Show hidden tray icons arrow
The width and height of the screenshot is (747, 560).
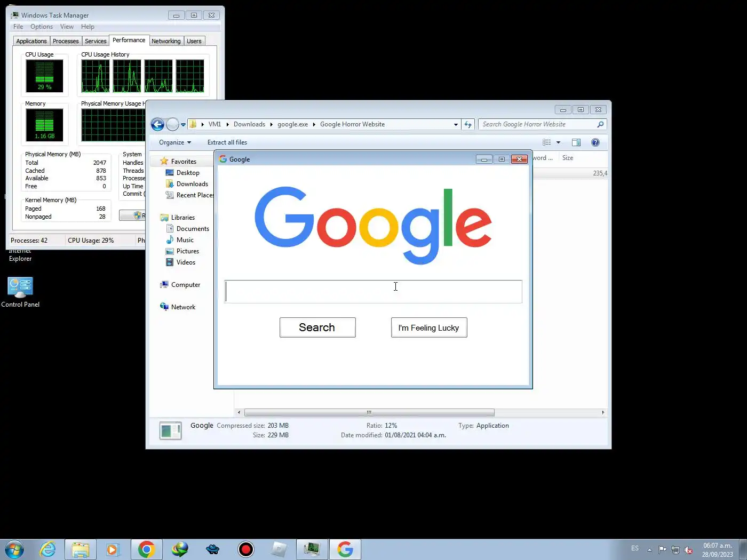[649, 550]
